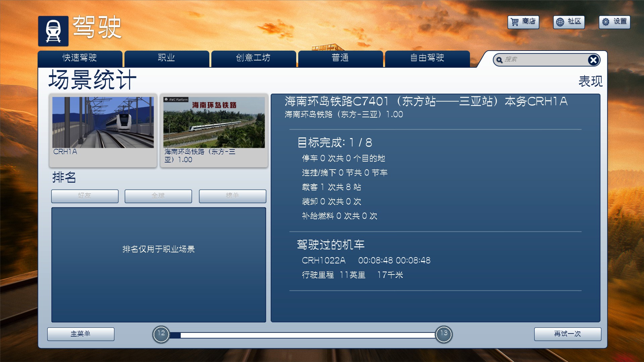Click the route subtitle with 1.00
644x362 pixels.
click(x=344, y=115)
